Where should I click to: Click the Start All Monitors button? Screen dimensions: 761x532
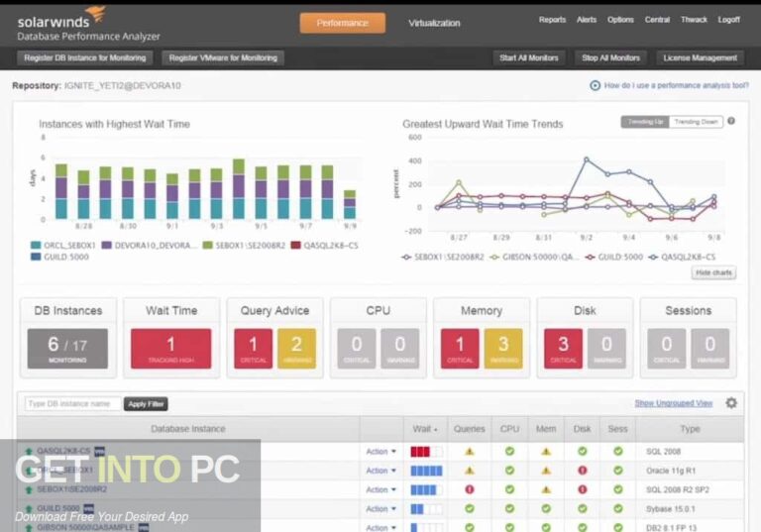click(529, 57)
